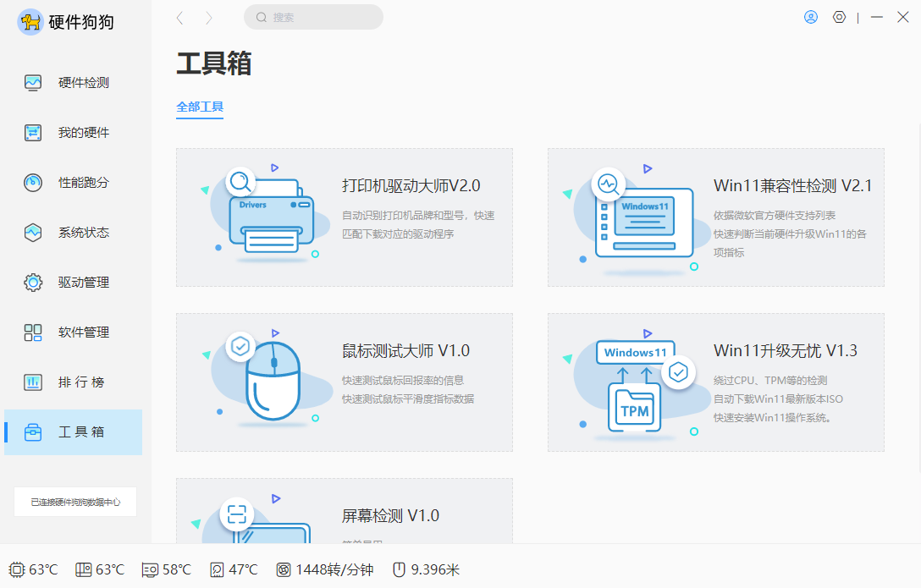Screen dimensions: 921x588
Task: Switch to the 全部工具 tab
Action: [200, 107]
